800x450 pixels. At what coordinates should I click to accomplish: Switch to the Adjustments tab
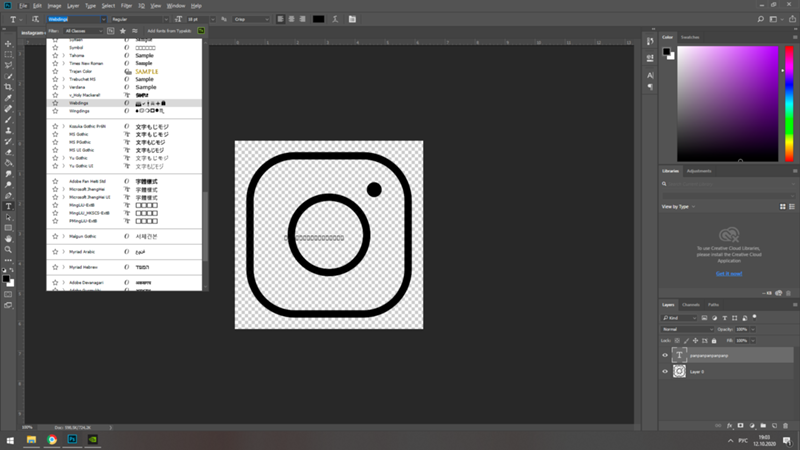point(698,171)
